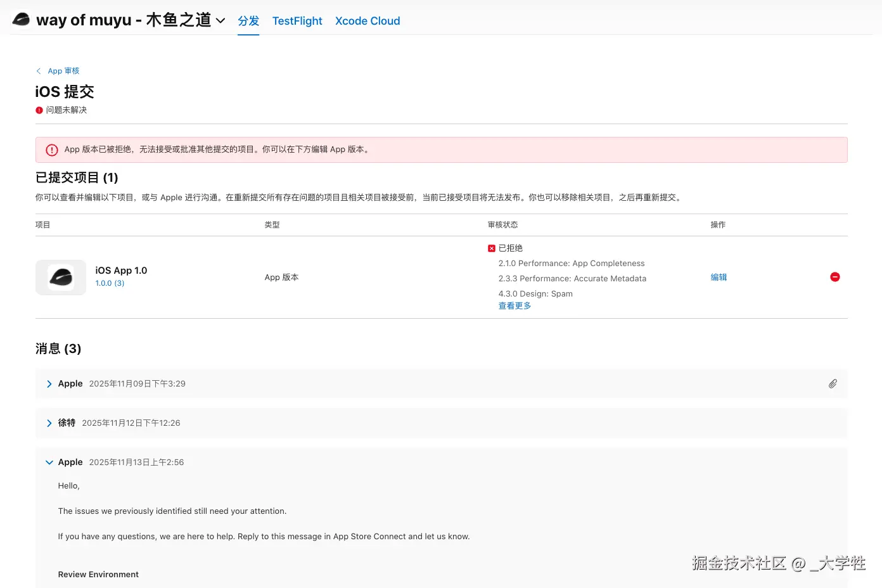Click the warning icon in the red rejection banner
This screenshot has height=588, width=882.
[51, 150]
